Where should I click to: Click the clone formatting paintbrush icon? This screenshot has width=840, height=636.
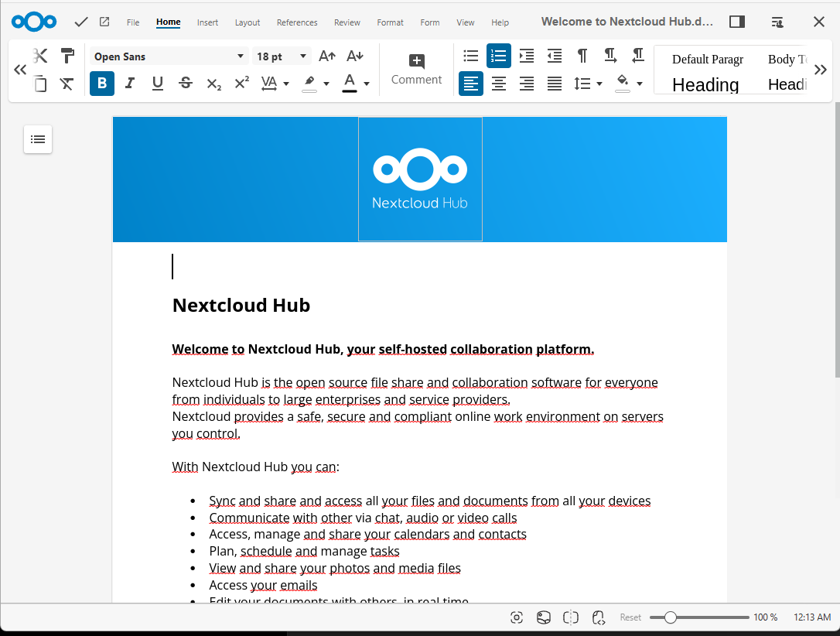click(67, 56)
